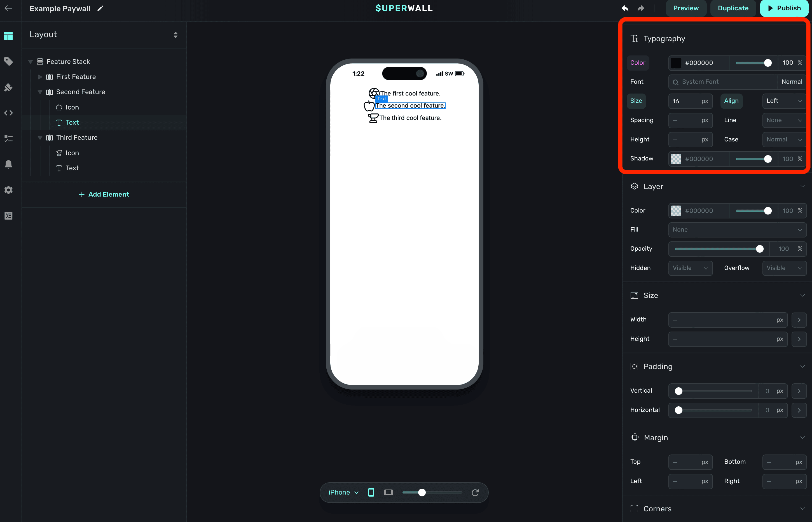Viewport: 812px width, 522px height.
Task: Click the Typography color swatch
Action: pyautogui.click(x=676, y=63)
